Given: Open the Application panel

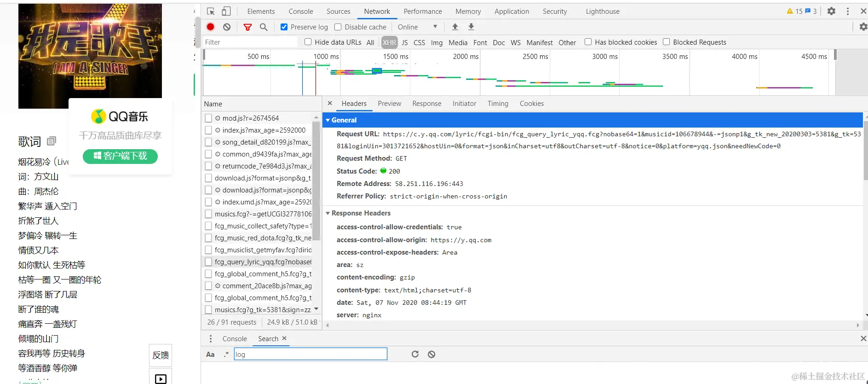Looking at the screenshot, I should pyautogui.click(x=512, y=12).
